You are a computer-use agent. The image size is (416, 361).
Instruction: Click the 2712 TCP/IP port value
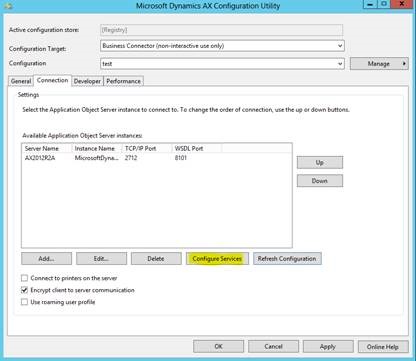point(131,158)
